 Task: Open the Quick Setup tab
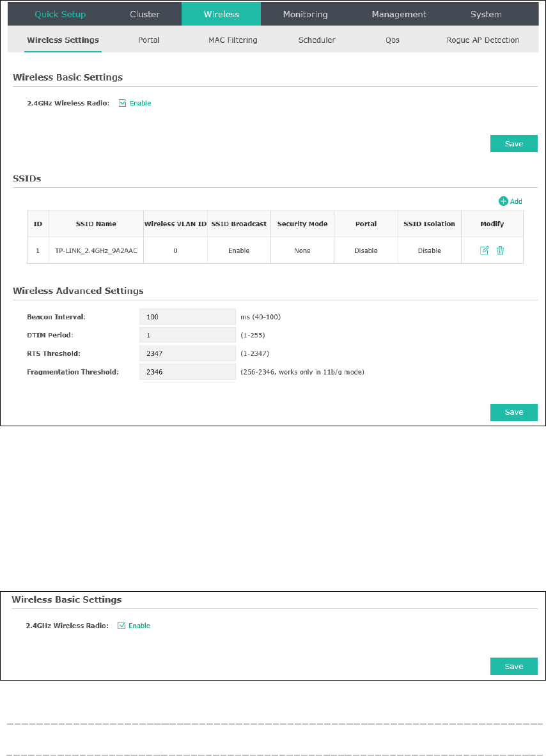(60, 14)
